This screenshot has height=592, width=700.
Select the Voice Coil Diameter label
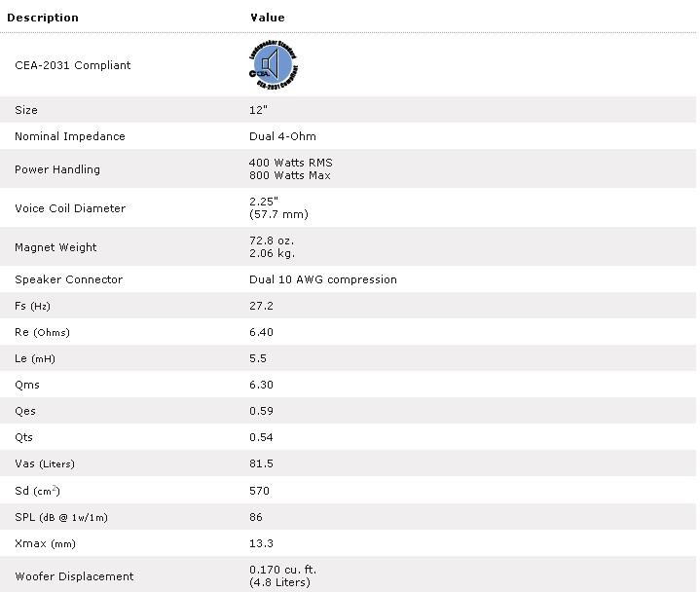click(70, 208)
